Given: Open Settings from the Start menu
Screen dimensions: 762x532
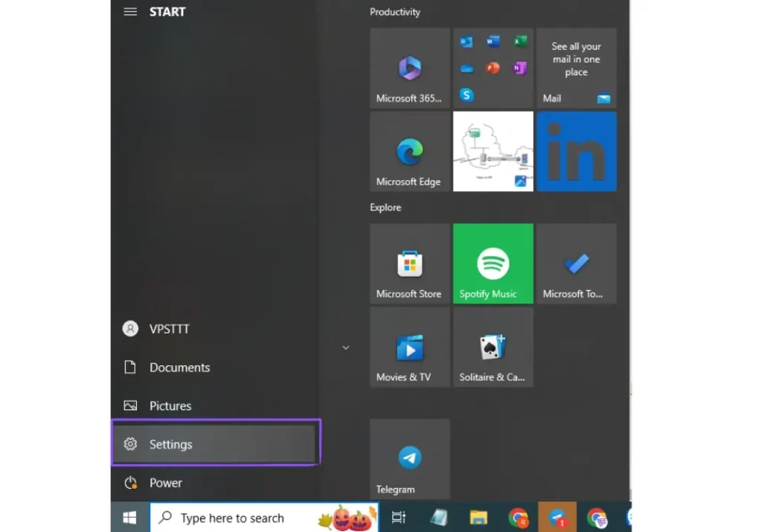Looking at the screenshot, I should click(215, 444).
